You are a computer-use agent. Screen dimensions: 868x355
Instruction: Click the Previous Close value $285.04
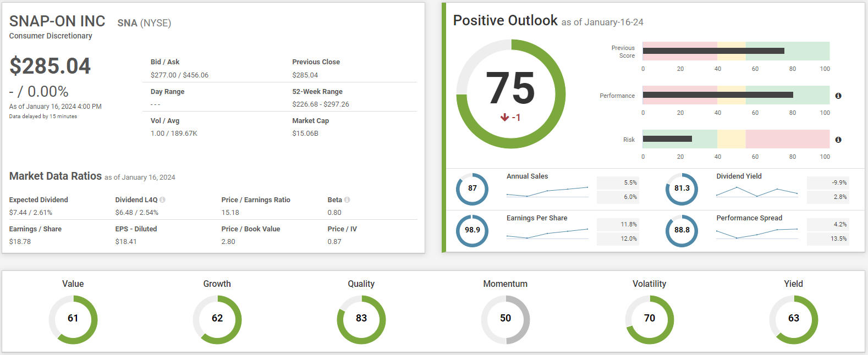point(305,75)
